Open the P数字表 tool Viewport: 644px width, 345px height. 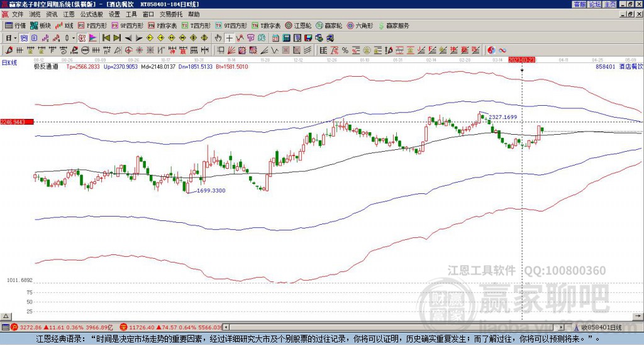[x=162, y=25]
